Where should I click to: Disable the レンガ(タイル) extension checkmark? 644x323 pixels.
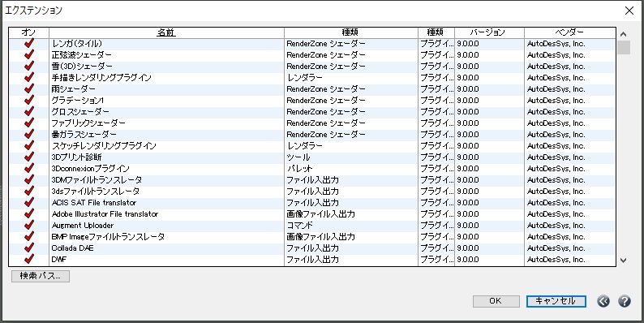pos(28,44)
